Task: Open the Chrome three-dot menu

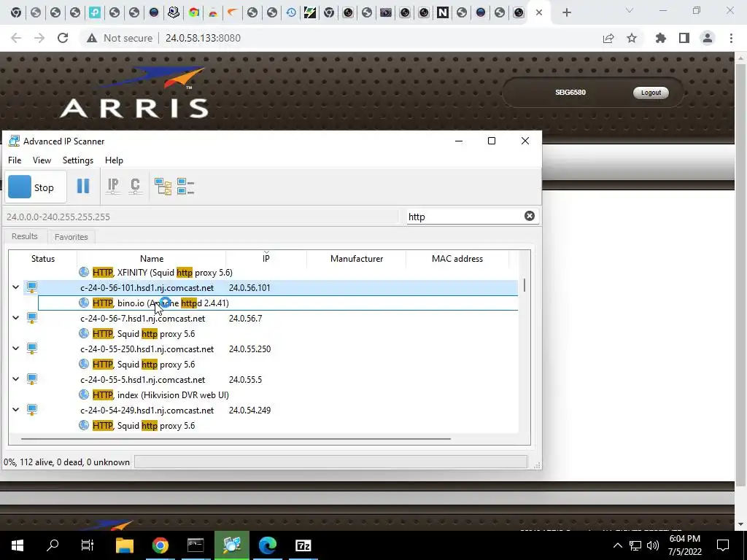Action: [x=731, y=38]
